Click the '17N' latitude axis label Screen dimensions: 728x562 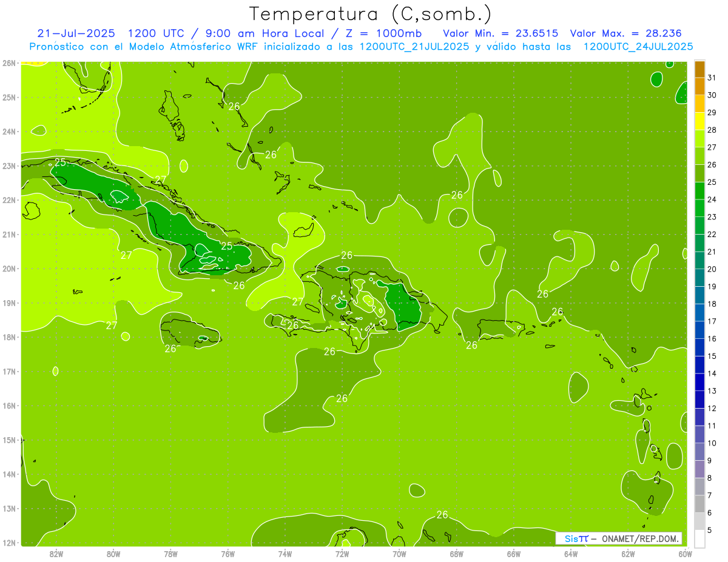(8, 371)
